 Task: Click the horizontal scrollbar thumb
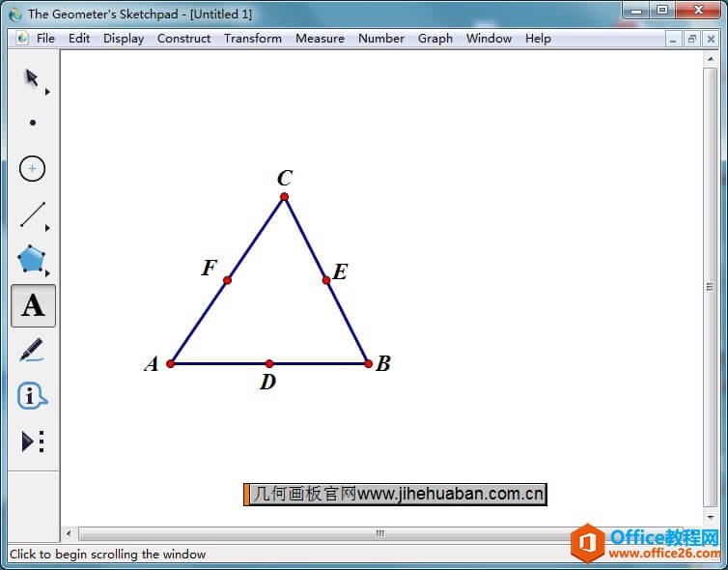[x=379, y=533]
